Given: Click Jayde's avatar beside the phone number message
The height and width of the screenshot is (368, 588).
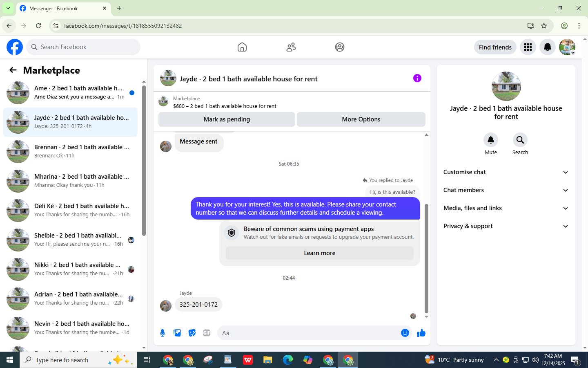Looking at the screenshot, I should tap(166, 306).
